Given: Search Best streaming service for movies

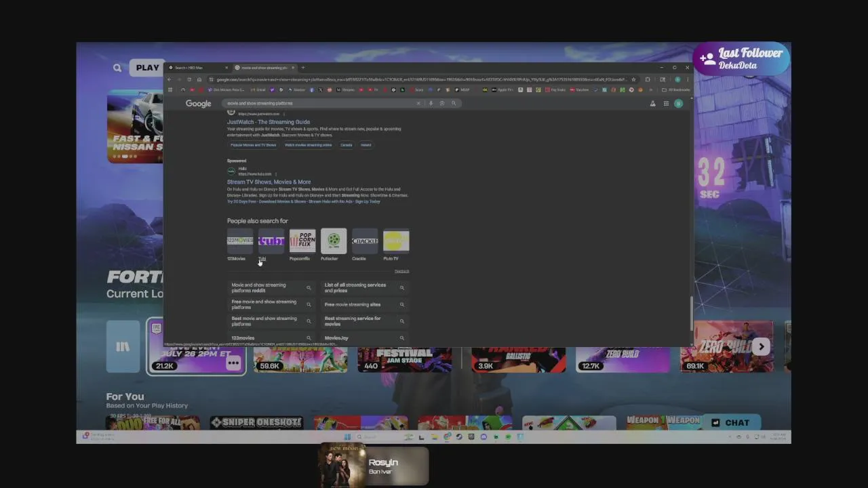Looking at the screenshot, I should point(364,321).
